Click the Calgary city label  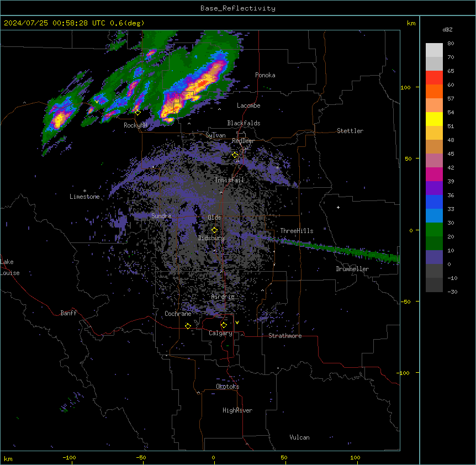pyautogui.click(x=220, y=333)
